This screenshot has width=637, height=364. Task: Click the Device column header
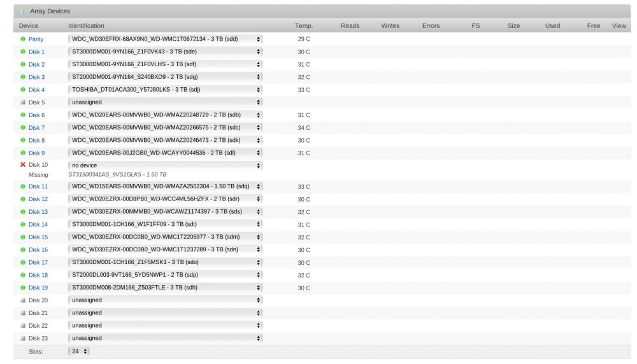(x=29, y=25)
